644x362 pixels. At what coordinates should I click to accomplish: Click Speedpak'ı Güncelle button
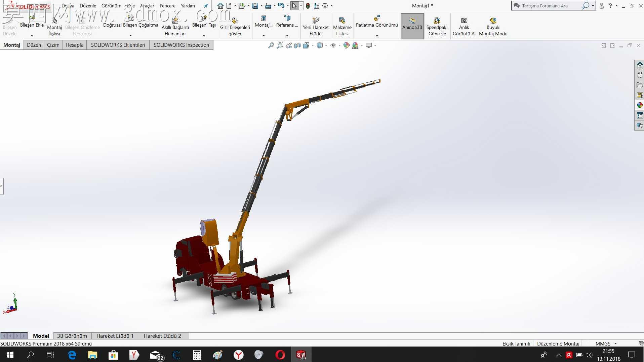[x=437, y=26]
